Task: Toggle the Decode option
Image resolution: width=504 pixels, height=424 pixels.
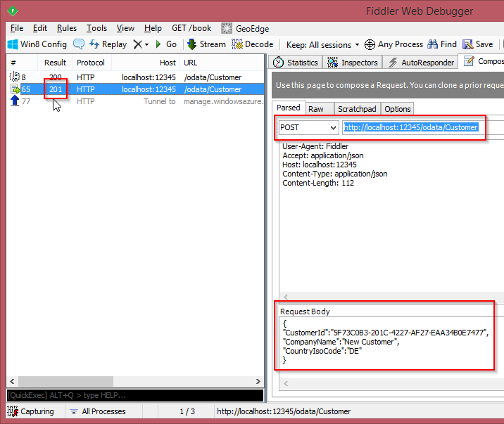Action: click(x=252, y=44)
